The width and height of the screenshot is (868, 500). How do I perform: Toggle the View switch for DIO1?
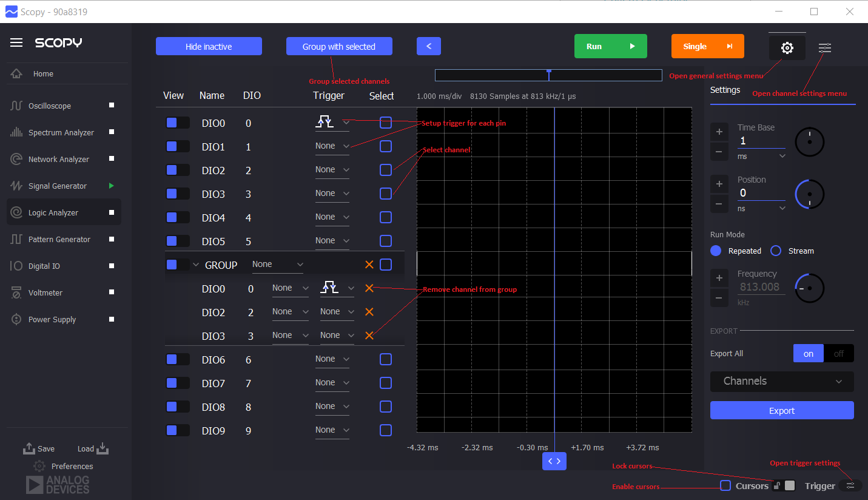[x=177, y=146]
